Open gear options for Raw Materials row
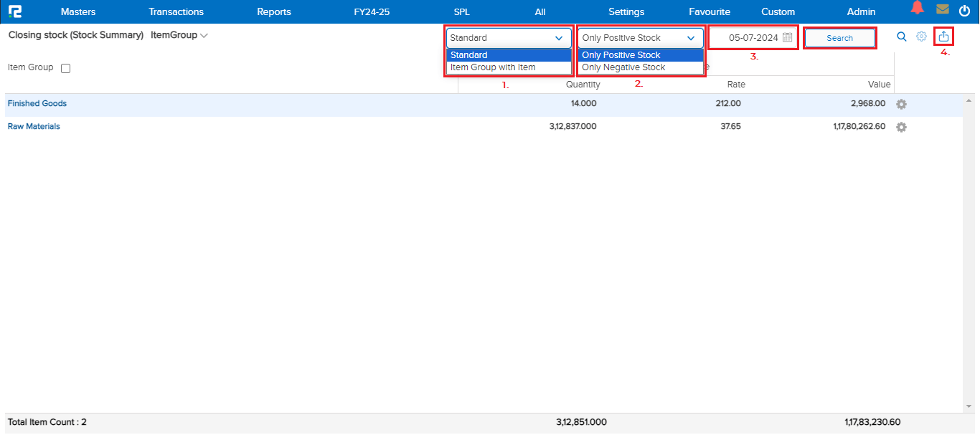The width and height of the screenshot is (980, 435). (x=901, y=127)
